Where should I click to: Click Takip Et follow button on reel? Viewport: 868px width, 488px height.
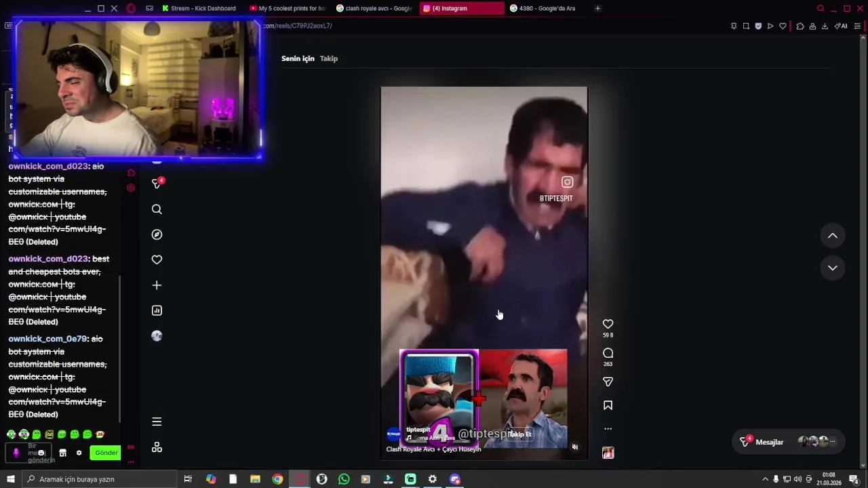pyautogui.click(x=520, y=434)
